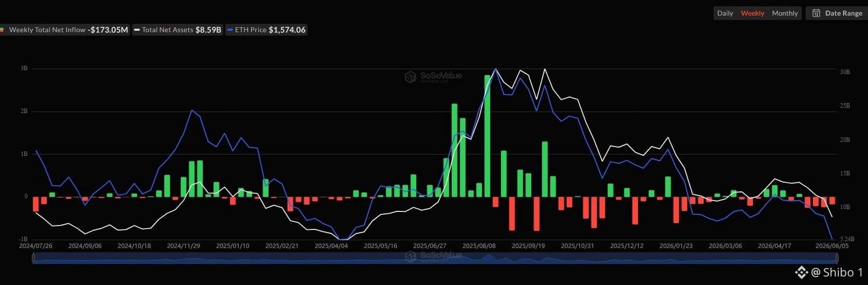
Task: Click the 30B right axis label
Action: pyautogui.click(x=845, y=72)
